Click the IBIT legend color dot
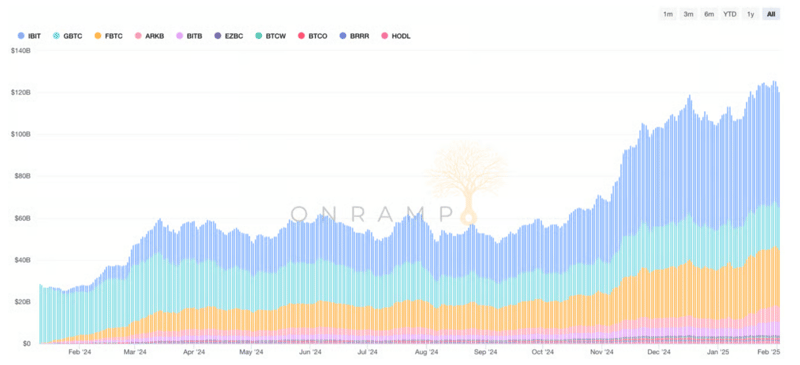Image resolution: width=800 pixels, height=365 pixels. click(x=21, y=36)
